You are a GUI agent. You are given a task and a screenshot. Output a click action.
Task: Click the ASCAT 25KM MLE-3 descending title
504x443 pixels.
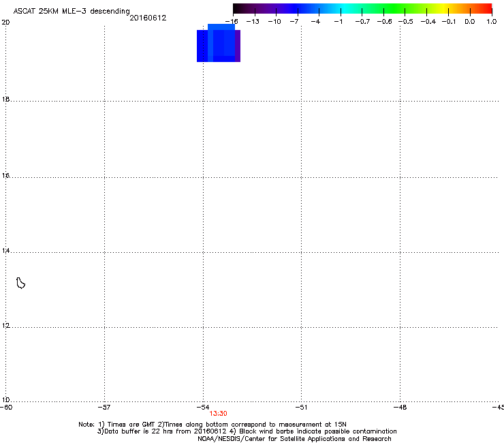point(72,12)
